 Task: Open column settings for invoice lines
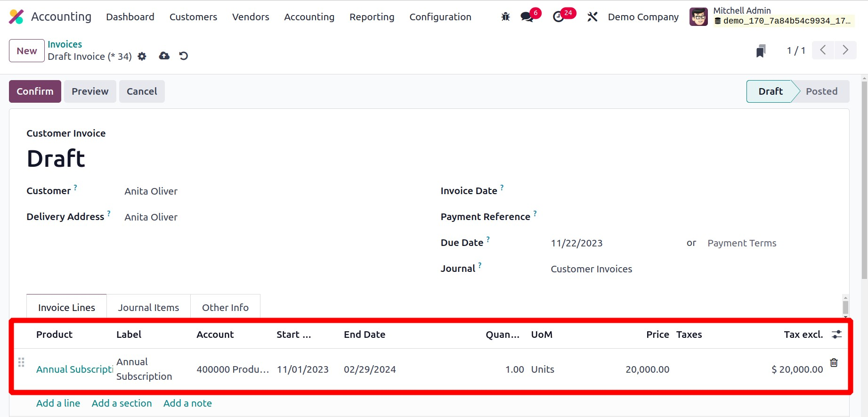pyautogui.click(x=836, y=335)
